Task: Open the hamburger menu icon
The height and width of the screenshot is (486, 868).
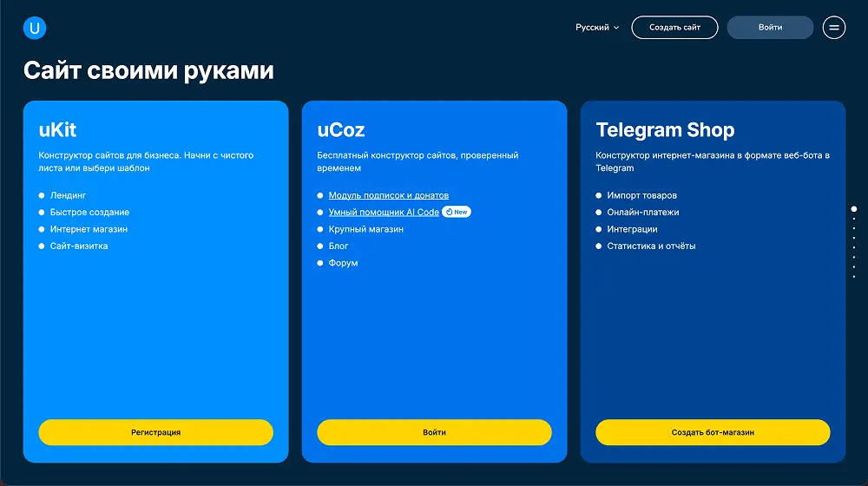Action: 833,28
